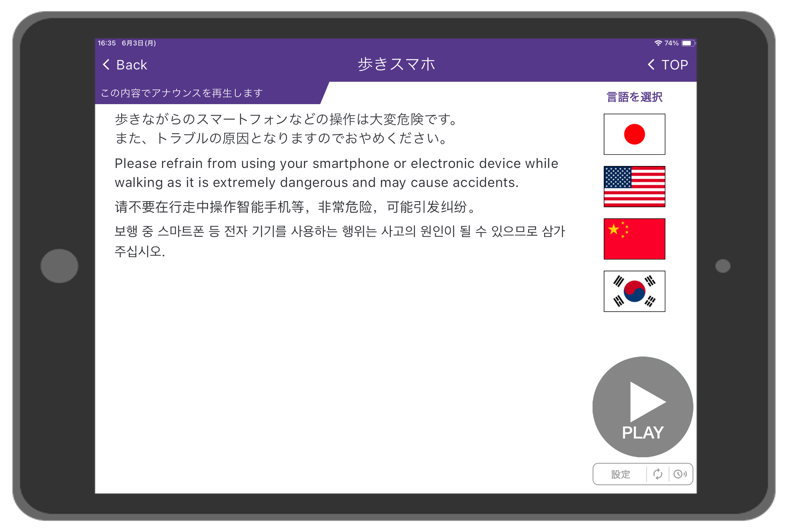Viewport: 788px width, 532px height.
Task: Tap the clock timed-announcement icon
Action: (680, 474)
